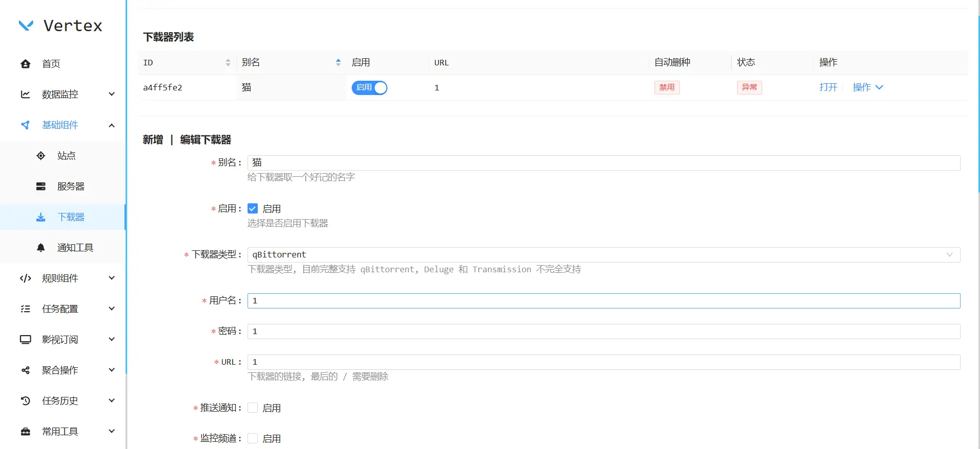Click the 影视订阅 monitor icon
The height and width of the screenshot is (449, 980).
tap(26, 340)
